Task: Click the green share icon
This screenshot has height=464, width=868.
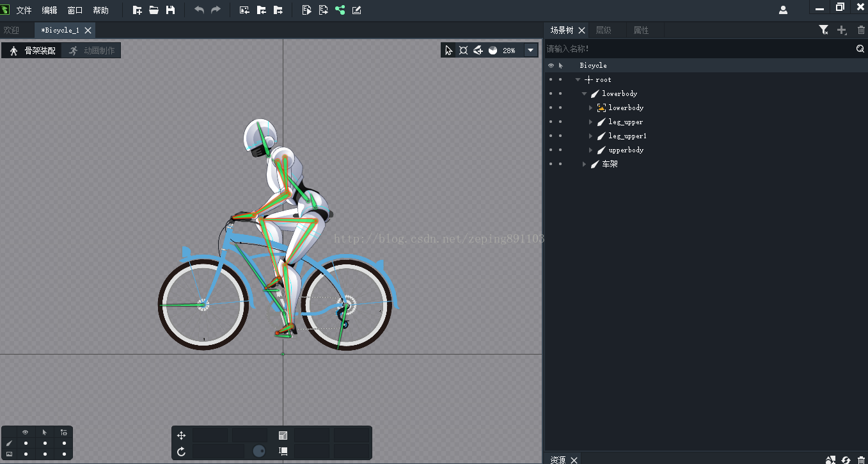Action: click(x=340, y=10)
